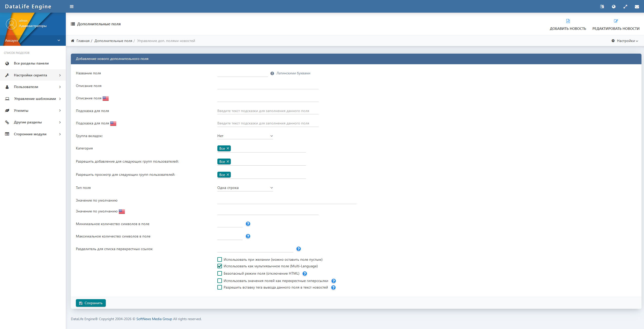Viewport: 644px width, 329px height.
Task: Open the 'Группа вкладок' dropdown
Action: 245,136
